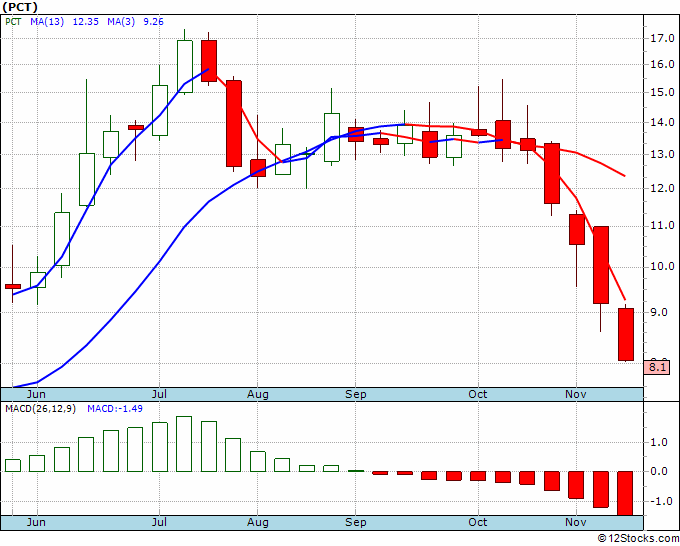This screenshot has height=546, width=680.
Task: Click Oct on the MACD panel date axis
Action: pos(477,522)
